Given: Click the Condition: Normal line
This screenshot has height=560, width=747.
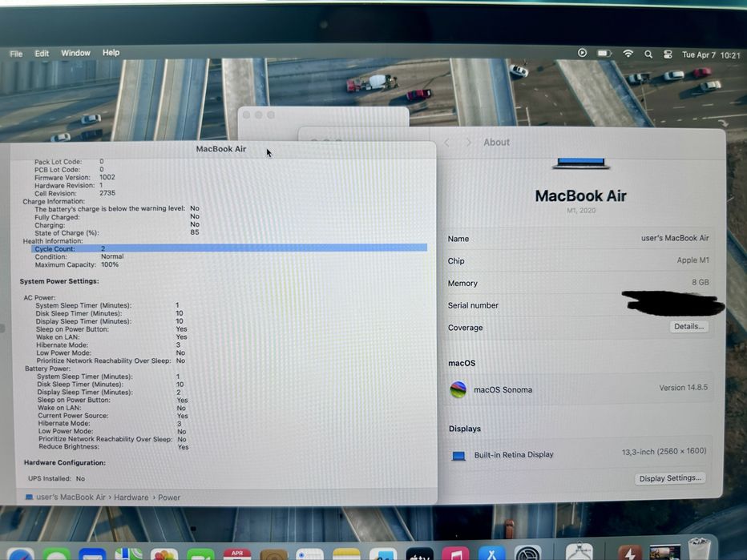Looking at the screenshot, I should tap(79, 256).
